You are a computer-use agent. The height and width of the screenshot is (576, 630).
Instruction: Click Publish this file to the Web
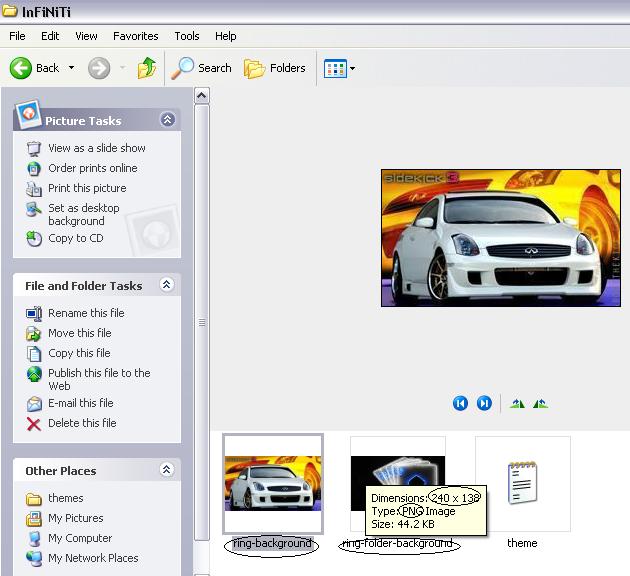tap(99, 379)
